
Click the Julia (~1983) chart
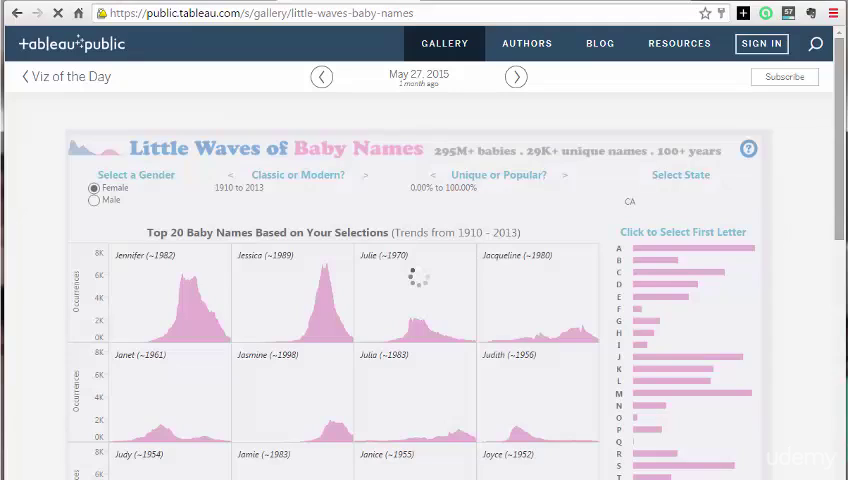[415, 393]
